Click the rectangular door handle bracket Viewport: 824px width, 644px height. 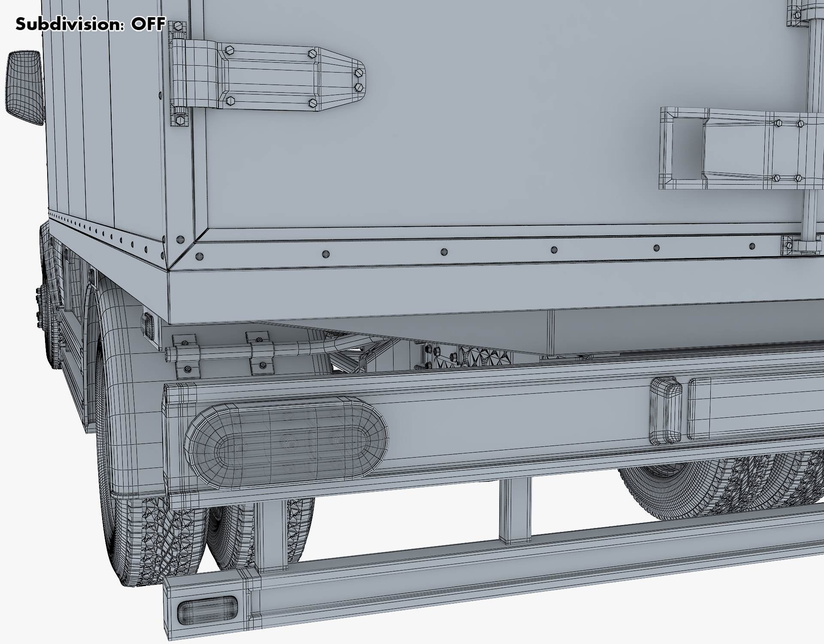(x=725, y=148)
